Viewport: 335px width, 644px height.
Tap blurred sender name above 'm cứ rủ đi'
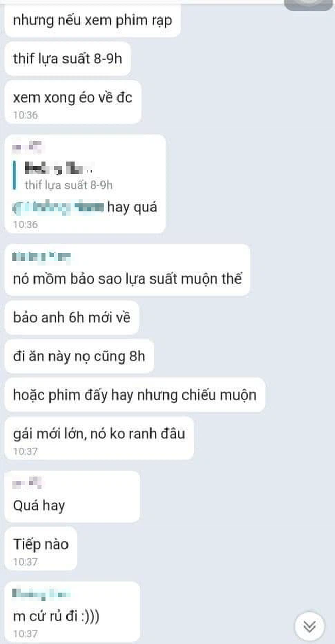click(x=41, y=593)
